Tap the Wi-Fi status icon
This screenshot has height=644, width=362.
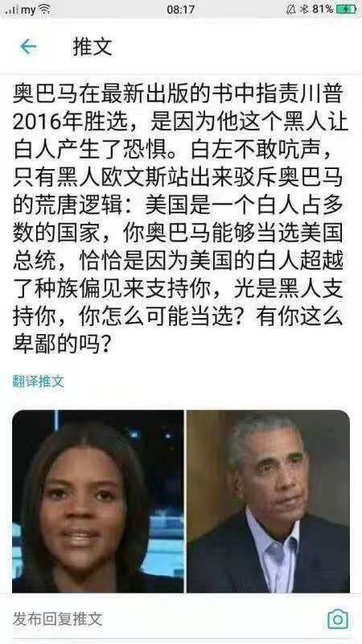(44, 10)
